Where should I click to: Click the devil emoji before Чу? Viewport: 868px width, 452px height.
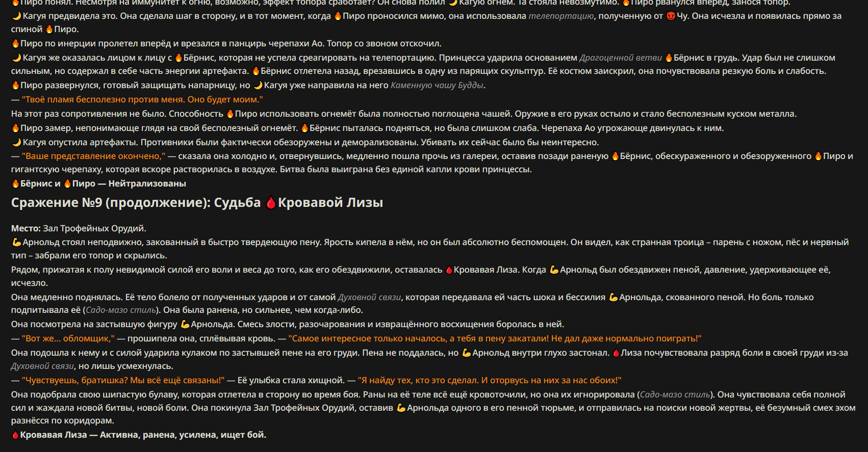[x=671, y=16]
